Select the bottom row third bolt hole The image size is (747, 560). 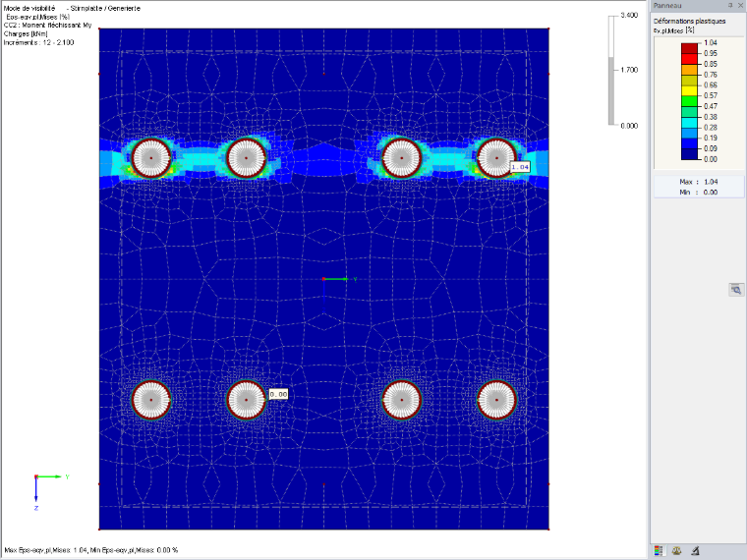pyautogui.click(x=402, y=400)
